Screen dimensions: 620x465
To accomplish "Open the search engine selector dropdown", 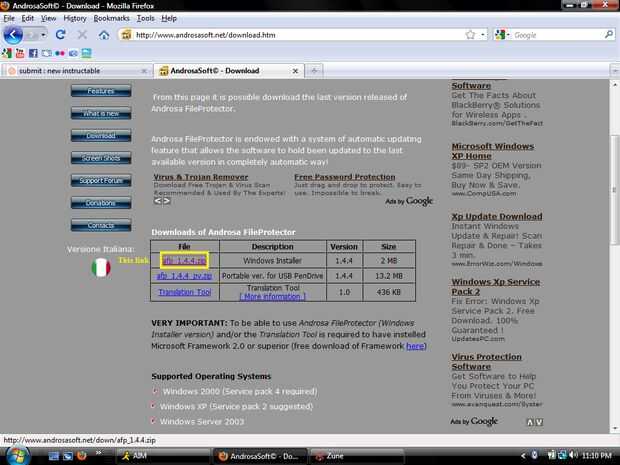I will click(502, 35).
